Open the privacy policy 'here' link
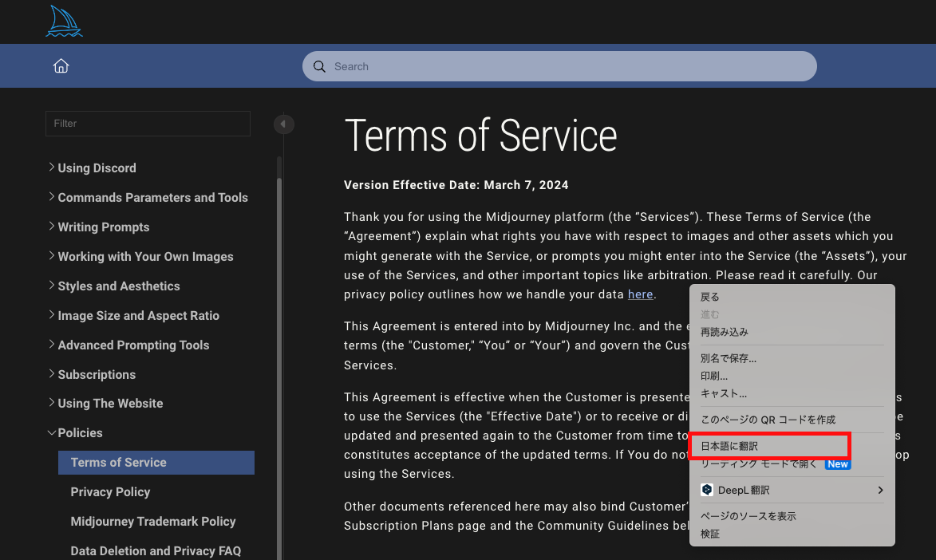 coord(640,294)
